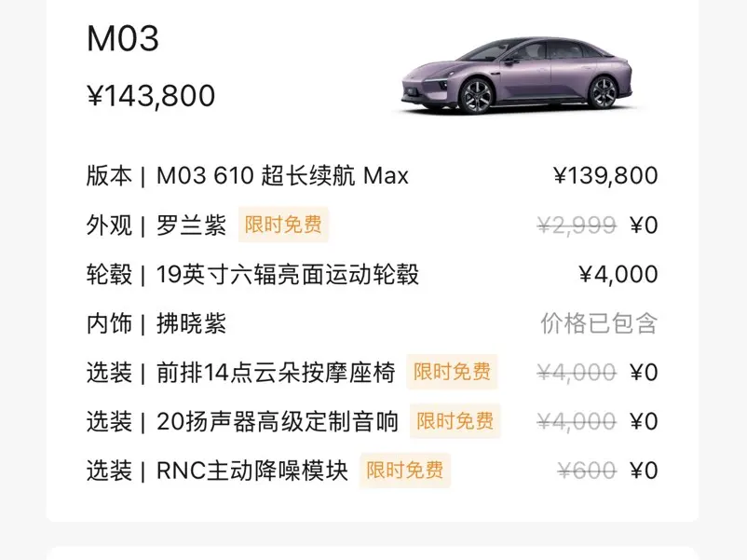Click the ¥139,800 version price
Viewport: 747px width, 560px height.
[605, 175]
